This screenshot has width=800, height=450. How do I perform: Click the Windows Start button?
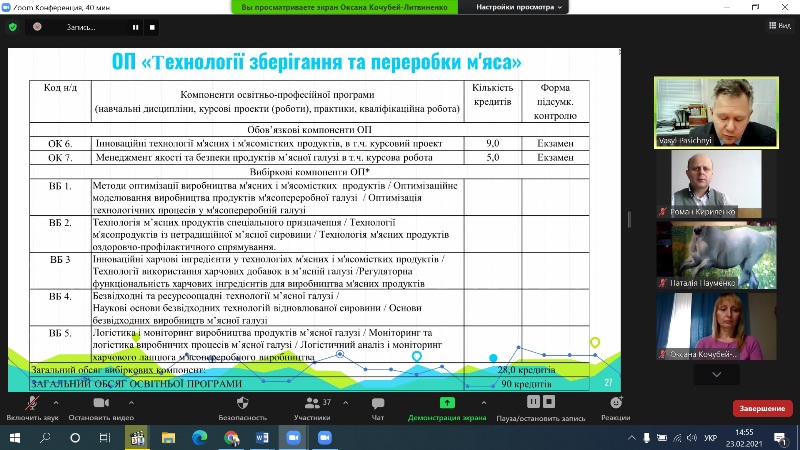(15, 438)
